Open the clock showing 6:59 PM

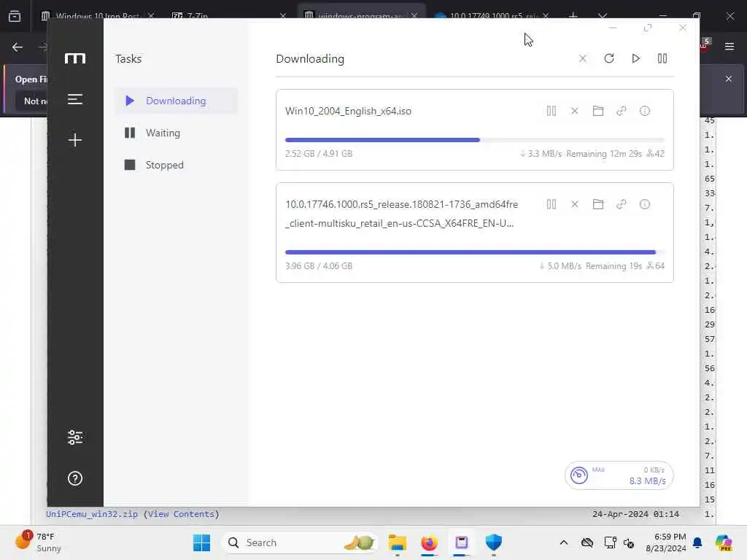(666, 542)
